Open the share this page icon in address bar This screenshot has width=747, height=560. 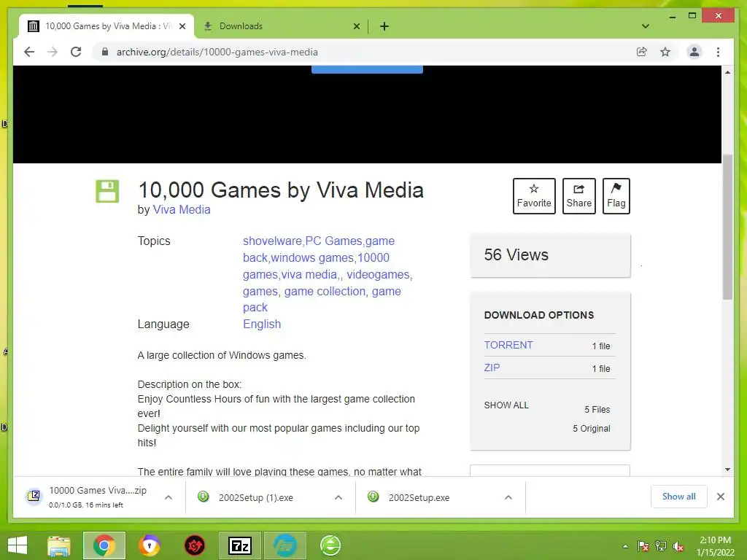[x=642, y=52]
